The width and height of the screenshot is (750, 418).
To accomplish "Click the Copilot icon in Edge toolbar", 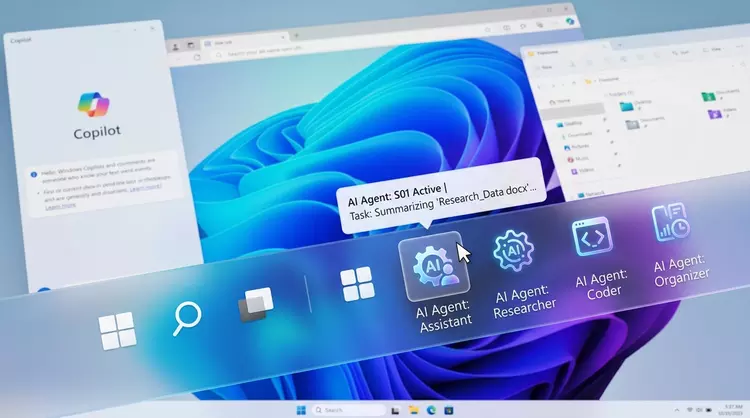I will [x=570, y=21].
